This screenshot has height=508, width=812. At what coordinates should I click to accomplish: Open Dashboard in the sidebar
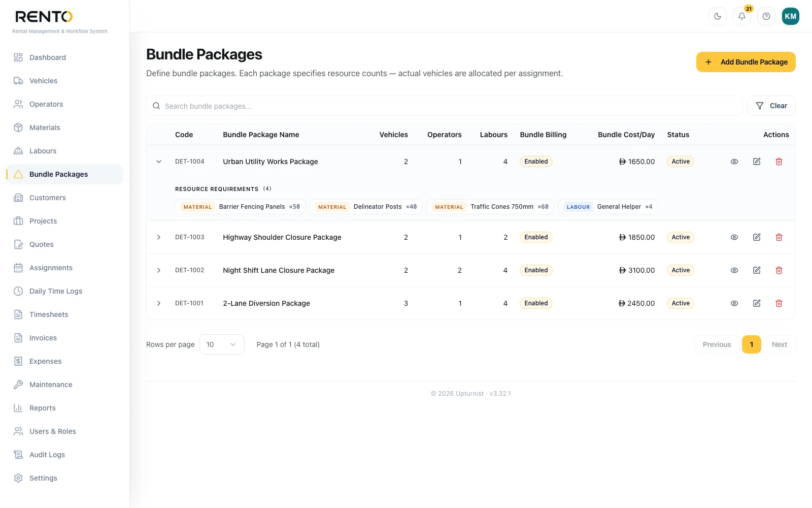(64, 57)
